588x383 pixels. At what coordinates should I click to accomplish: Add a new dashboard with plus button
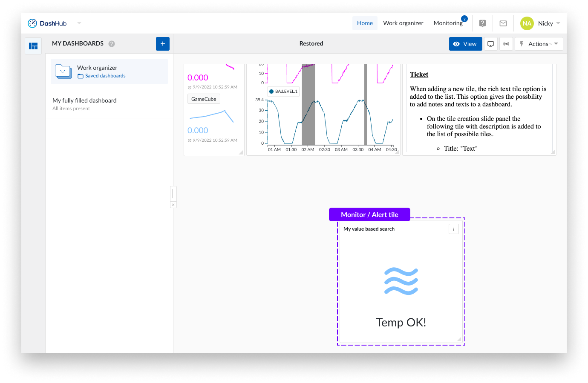pyautogui.click(x=163, y=44)
